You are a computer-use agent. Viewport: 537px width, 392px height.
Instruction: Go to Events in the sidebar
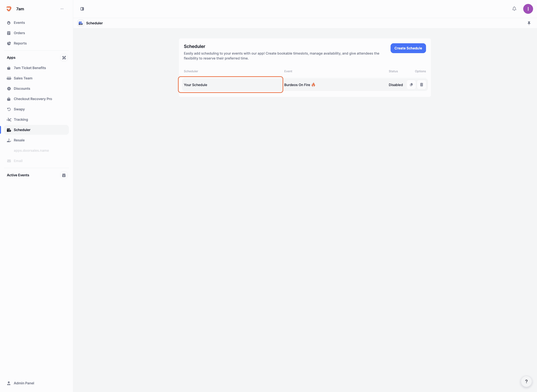pyautogui.click(x=19, y=23)
